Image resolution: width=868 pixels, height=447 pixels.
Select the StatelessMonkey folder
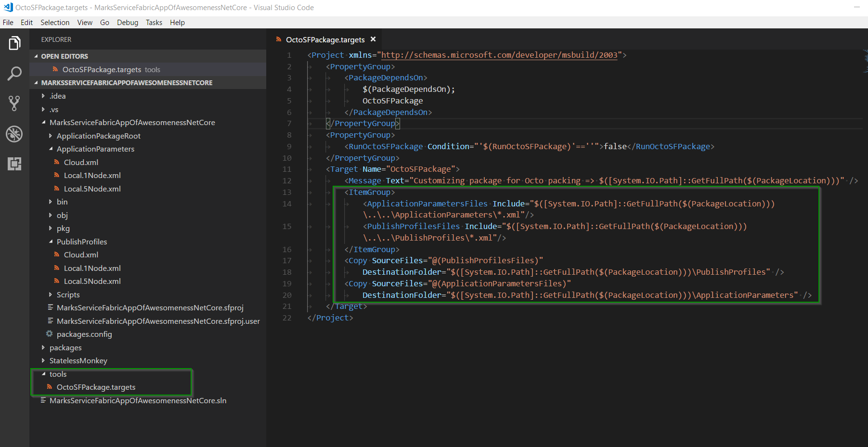78,360
